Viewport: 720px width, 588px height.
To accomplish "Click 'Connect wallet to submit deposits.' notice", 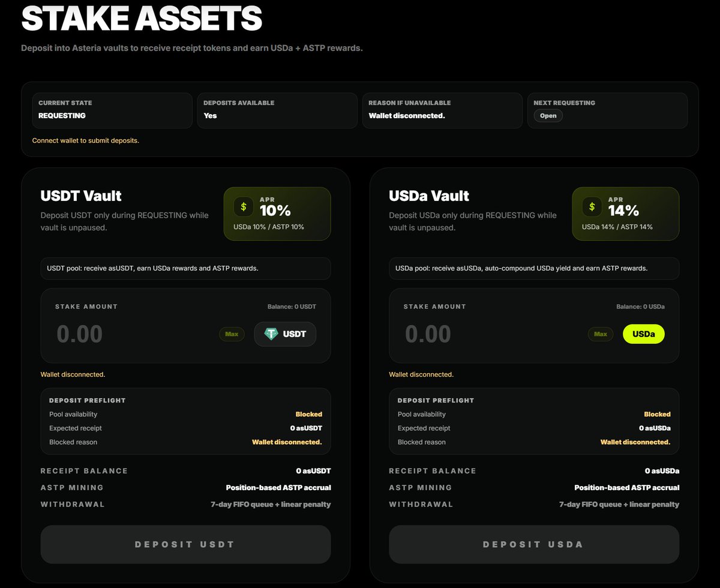I will pyautogui.click(x=86, y=140).
